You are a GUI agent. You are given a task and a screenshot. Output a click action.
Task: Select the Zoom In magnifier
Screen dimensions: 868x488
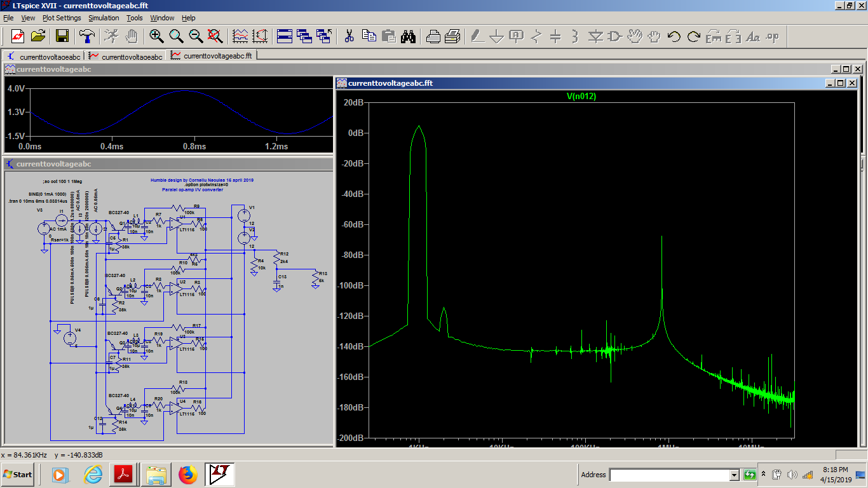point(156,36)
